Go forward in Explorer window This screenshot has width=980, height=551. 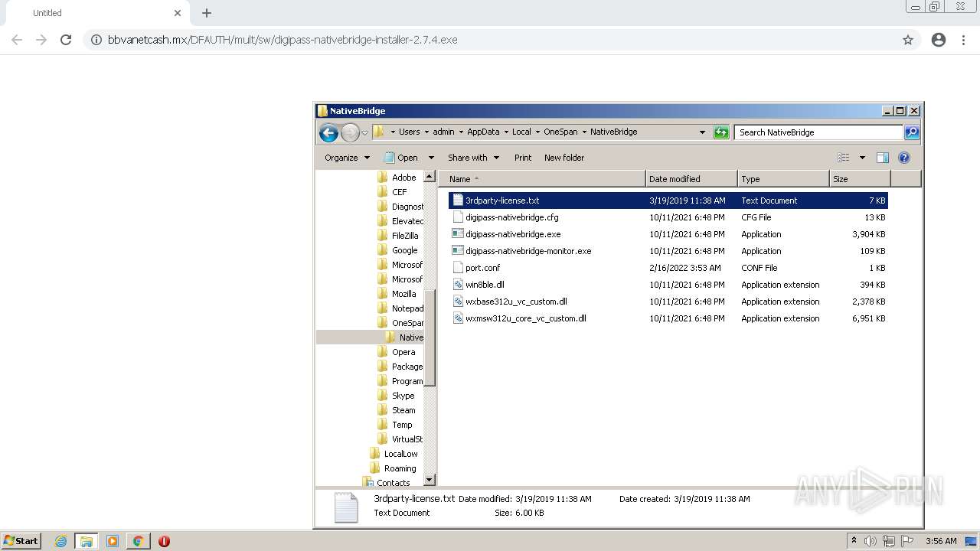click(350, 132)
